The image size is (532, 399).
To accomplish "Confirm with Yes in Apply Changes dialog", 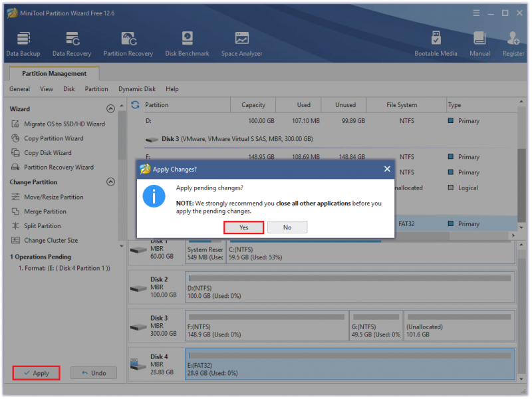I will [243, 227].
